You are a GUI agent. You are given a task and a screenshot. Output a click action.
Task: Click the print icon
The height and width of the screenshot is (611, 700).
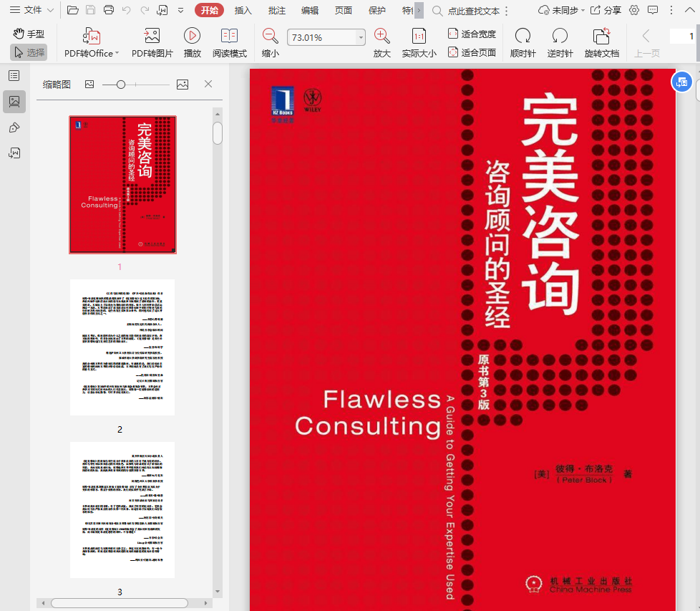(109, 10)
